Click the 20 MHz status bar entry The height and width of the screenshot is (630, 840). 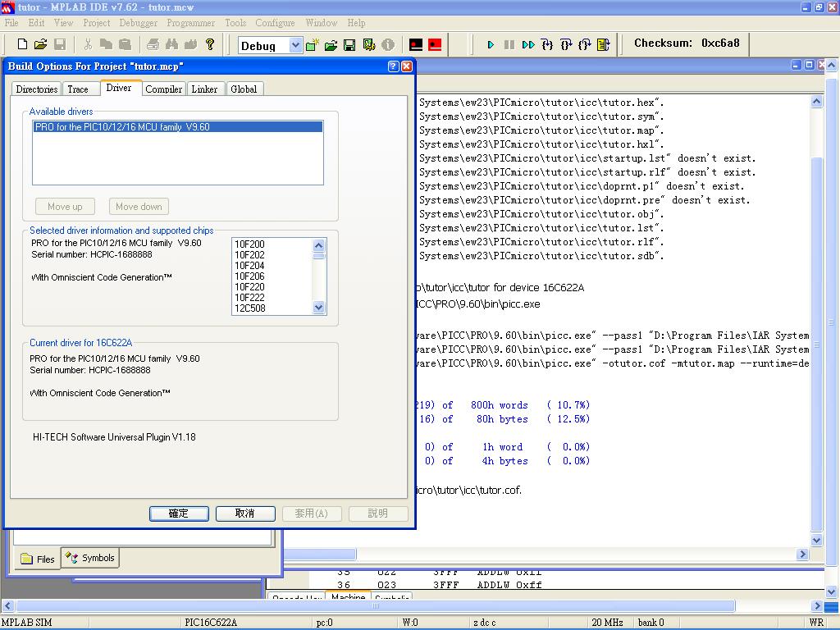(607, 623)
